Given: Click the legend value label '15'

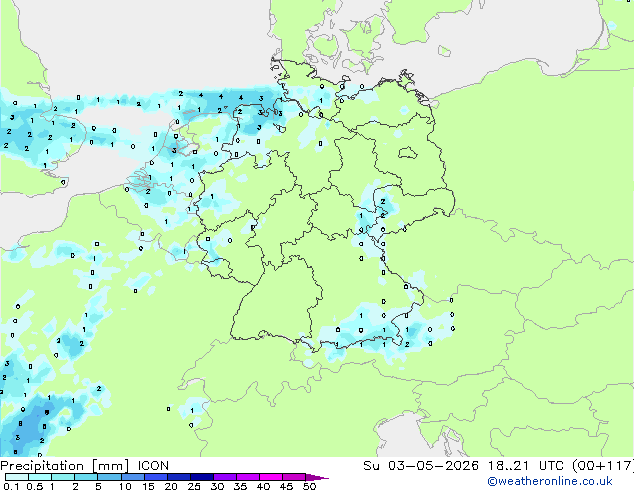Looking at the screenshot, I should 148,486.
